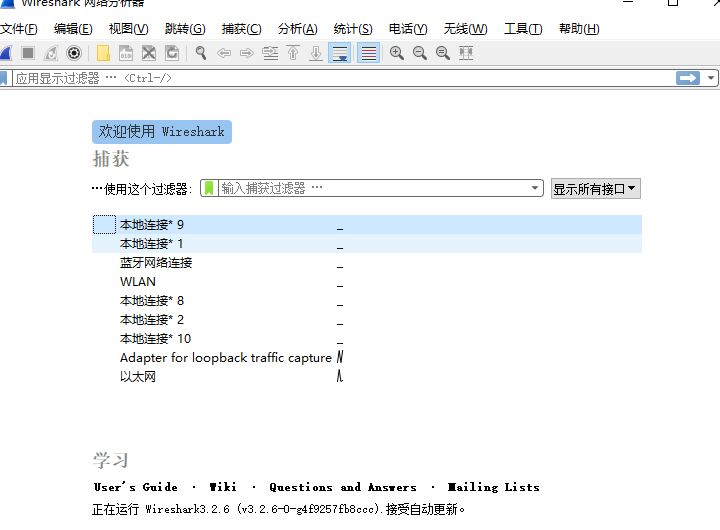This screenshot has height=530, width=720.
Task: Select interface 本地连接* 9
Action: (367, 225)
